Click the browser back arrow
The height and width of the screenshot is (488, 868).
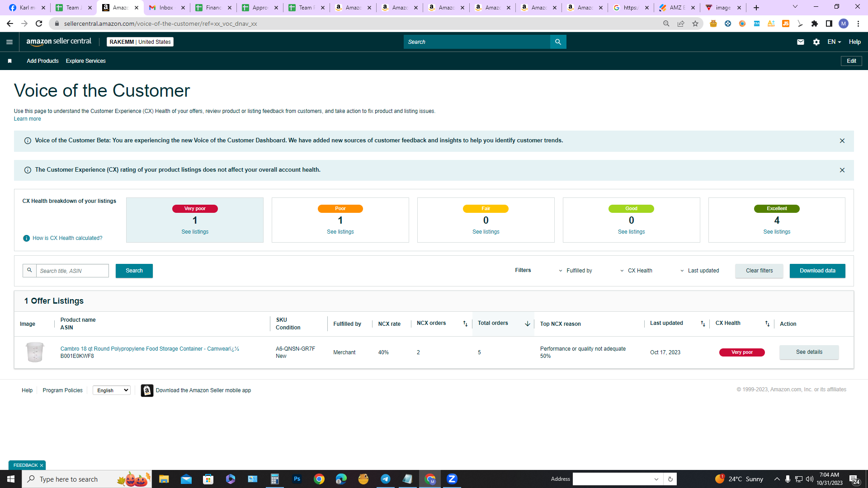(10, 23)
